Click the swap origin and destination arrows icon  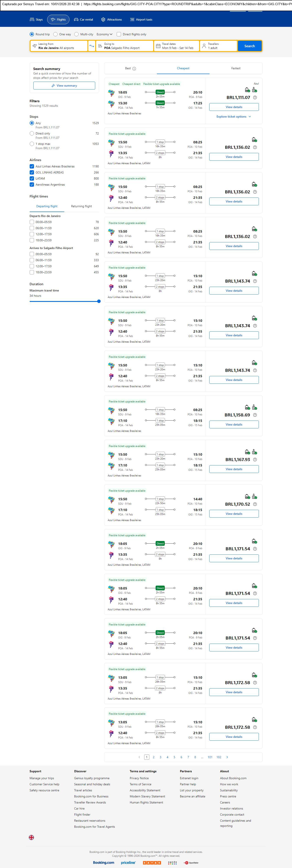92,46
